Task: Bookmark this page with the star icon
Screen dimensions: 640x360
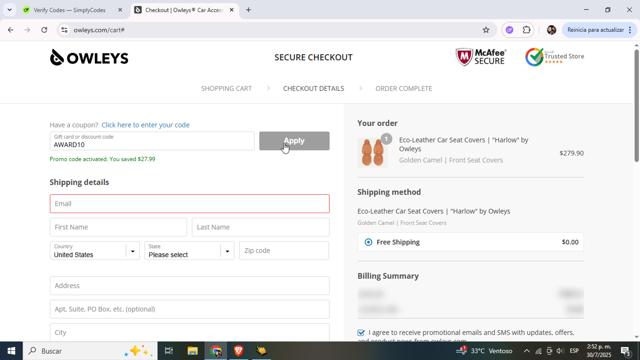Action: [486, 30]
